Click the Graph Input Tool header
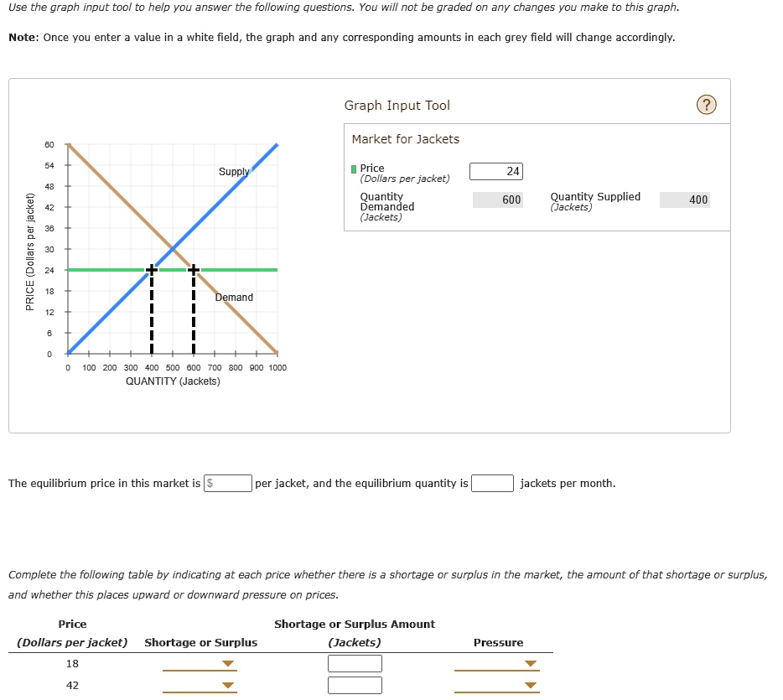The width and height of the screenshot is (783, 700). tap(397, 106)
